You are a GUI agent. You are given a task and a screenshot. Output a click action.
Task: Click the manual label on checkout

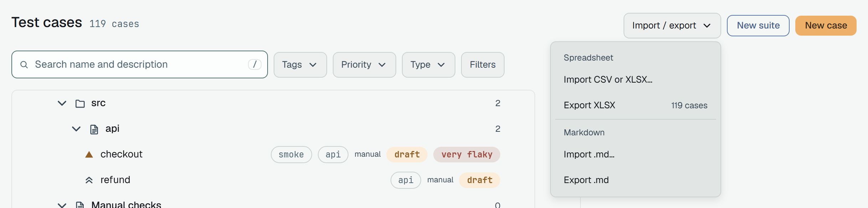coord(368,154)
